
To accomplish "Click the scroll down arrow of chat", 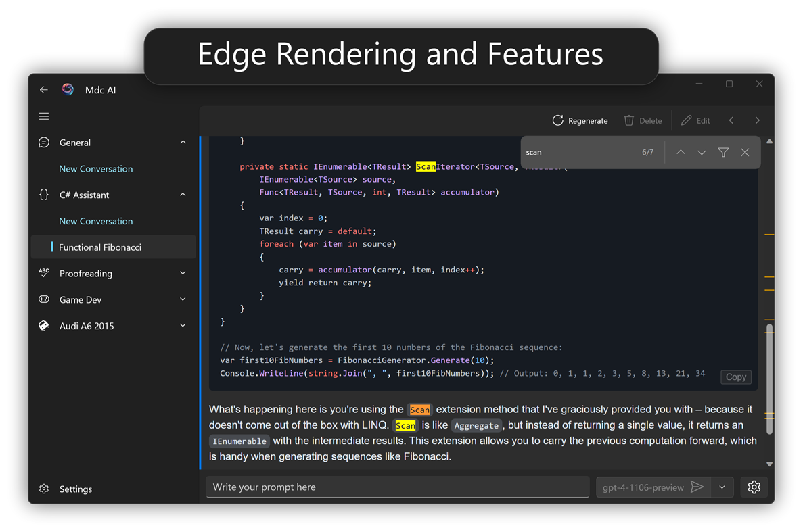I will click(x=769, y=464).
